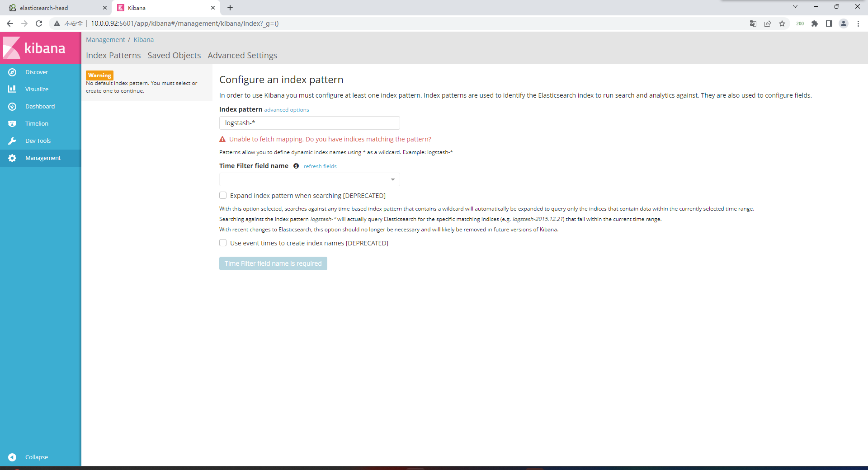The height and width of the screenshot is (470, 868).
Task: Reload the page
Action: coord(39,23)
